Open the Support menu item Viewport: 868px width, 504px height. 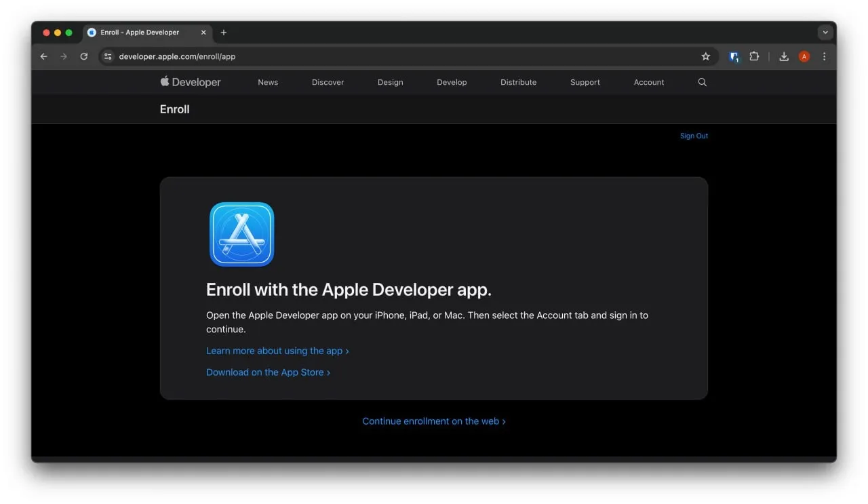coord(585,82)
